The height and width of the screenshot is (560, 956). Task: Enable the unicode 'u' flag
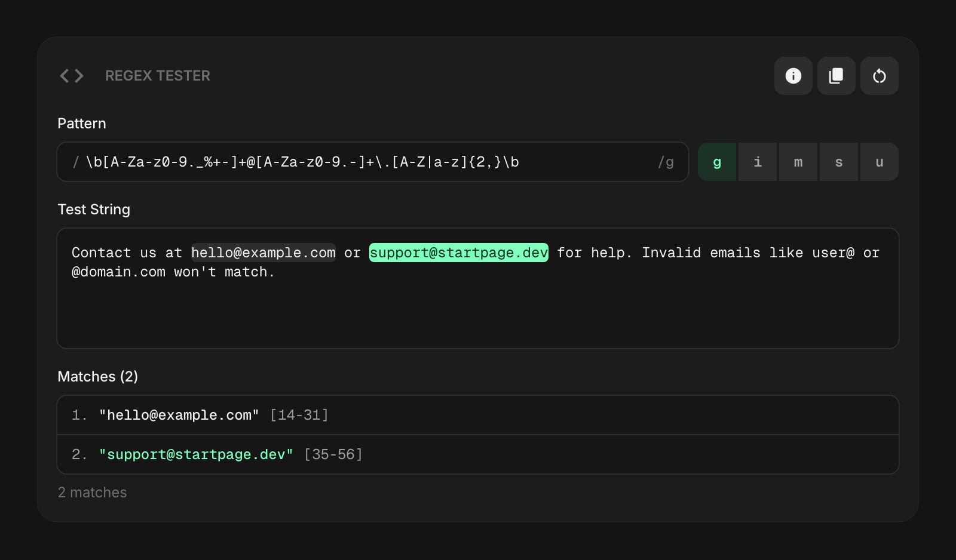click(x=879, y=162)
